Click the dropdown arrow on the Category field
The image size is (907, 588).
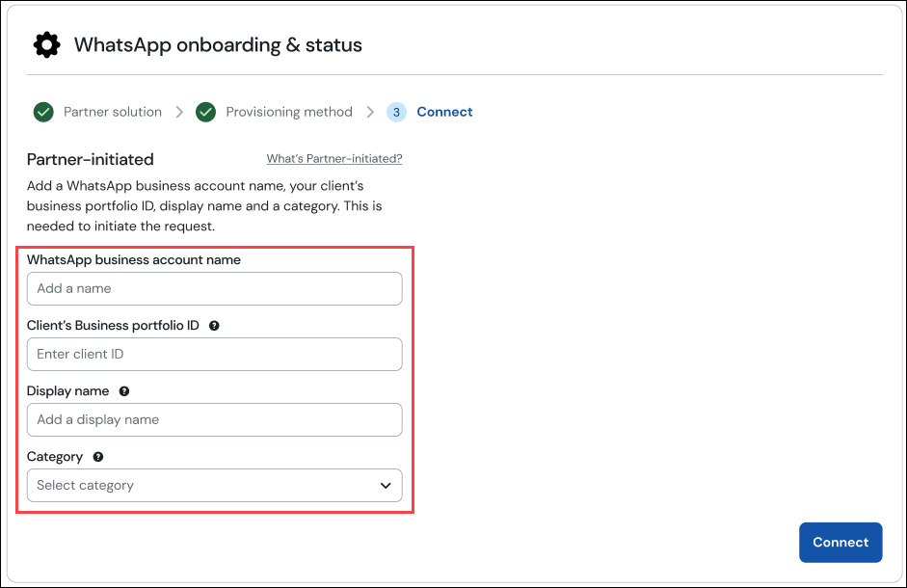click(385, 485)
